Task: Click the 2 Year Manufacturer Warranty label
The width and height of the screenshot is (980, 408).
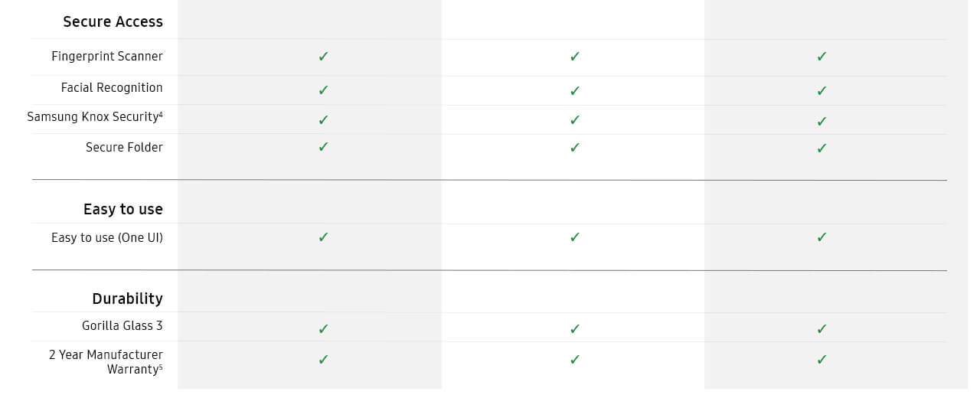Action: [106, 362]
